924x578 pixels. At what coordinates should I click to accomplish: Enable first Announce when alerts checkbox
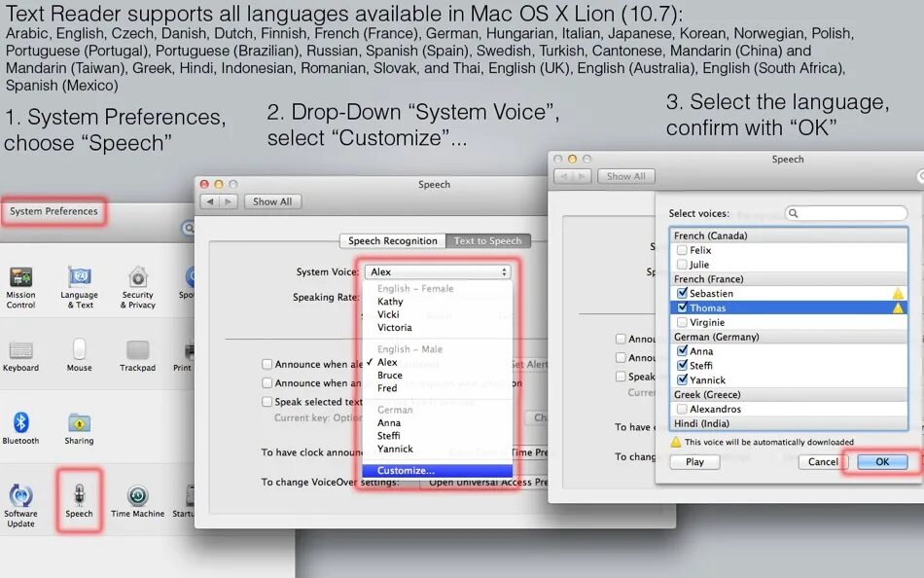click(x=267, y=364)
